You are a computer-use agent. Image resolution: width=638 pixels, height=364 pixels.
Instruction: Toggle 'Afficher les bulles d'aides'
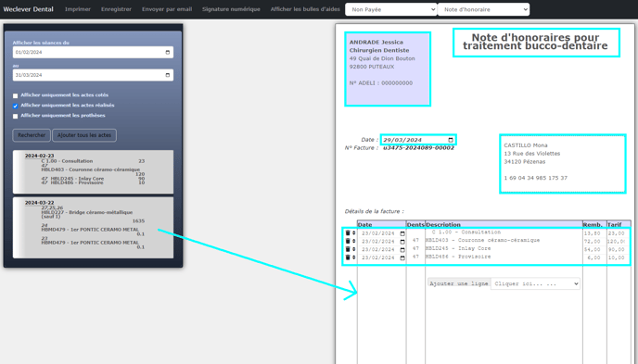coord(305,9)
